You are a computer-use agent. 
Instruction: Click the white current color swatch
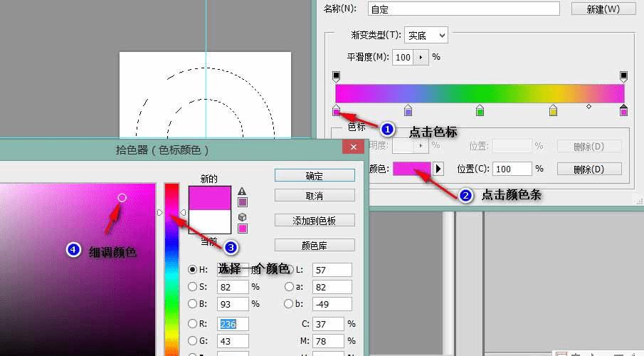coord(209,221)
